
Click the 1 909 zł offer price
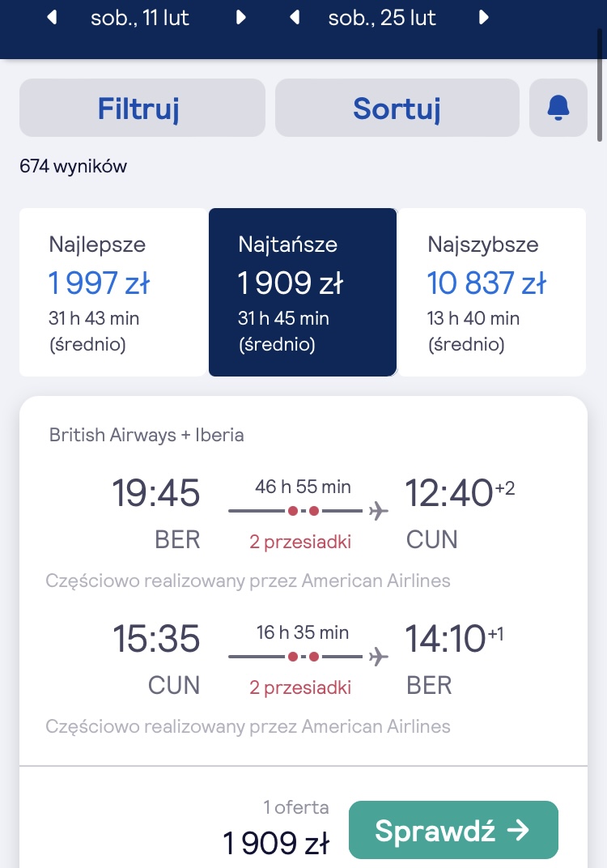[x=275, y=843]
